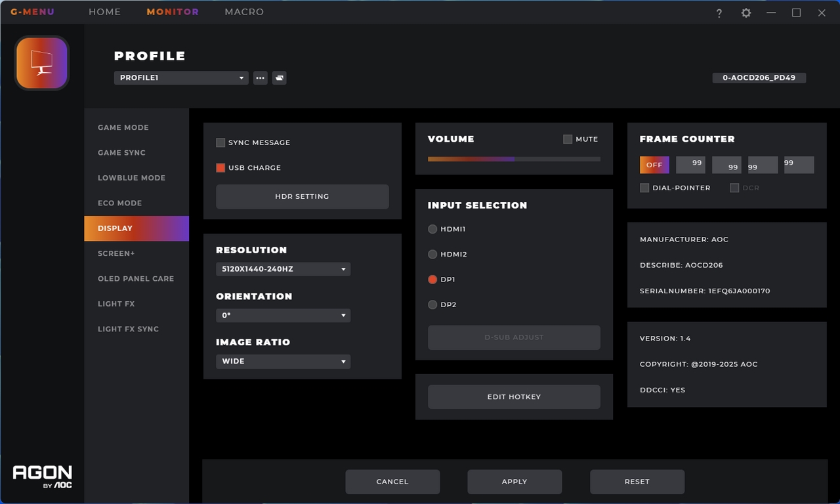This screenshot has width=840, height=504.
Task: Select the Display sidebar item
Action: click(x=136, y=228)
